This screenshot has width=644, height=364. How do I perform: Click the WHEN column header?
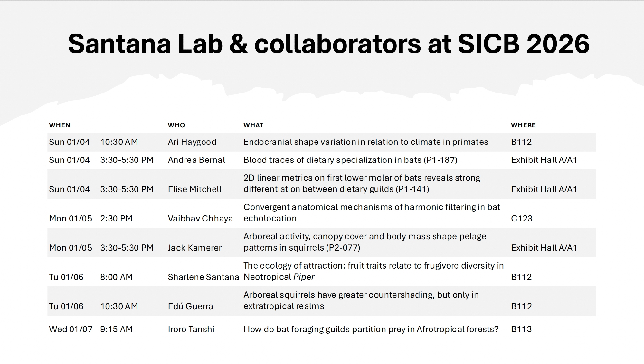tap(60, 125)
